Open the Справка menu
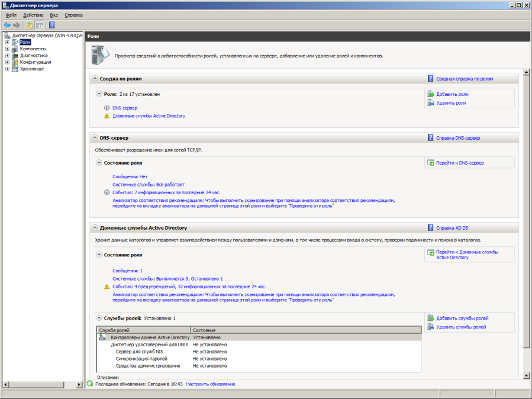The image size is (532, 399). pyautogui.click(x=73, y=15)
